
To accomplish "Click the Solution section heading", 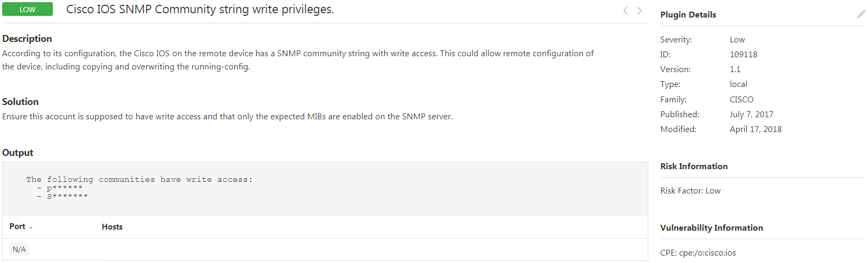I will click(20, 102).
